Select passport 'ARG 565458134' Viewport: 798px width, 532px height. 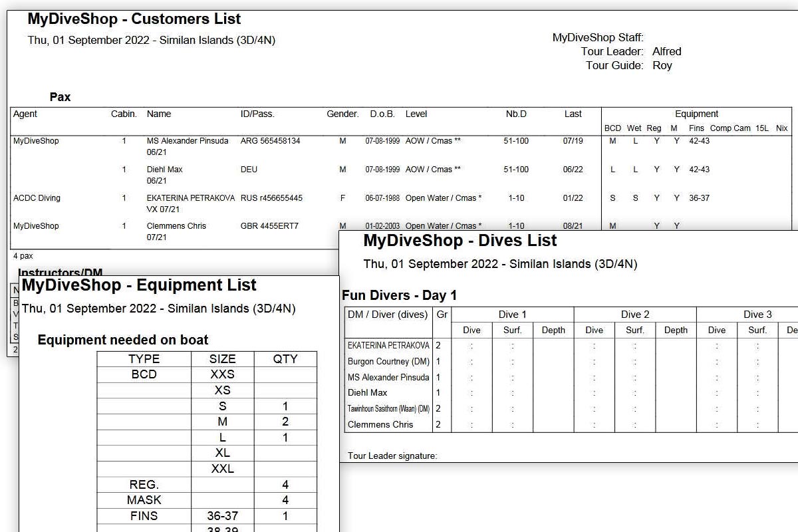[x=270, y=141]
